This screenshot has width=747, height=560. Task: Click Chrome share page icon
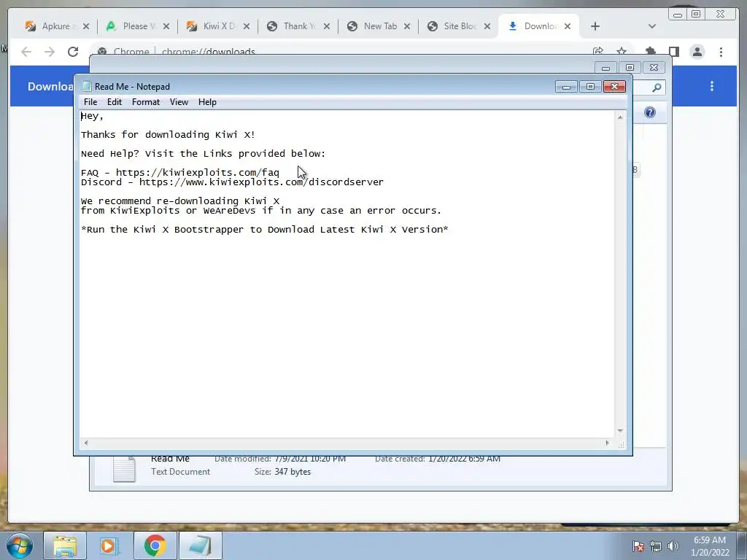pos(598,52)
